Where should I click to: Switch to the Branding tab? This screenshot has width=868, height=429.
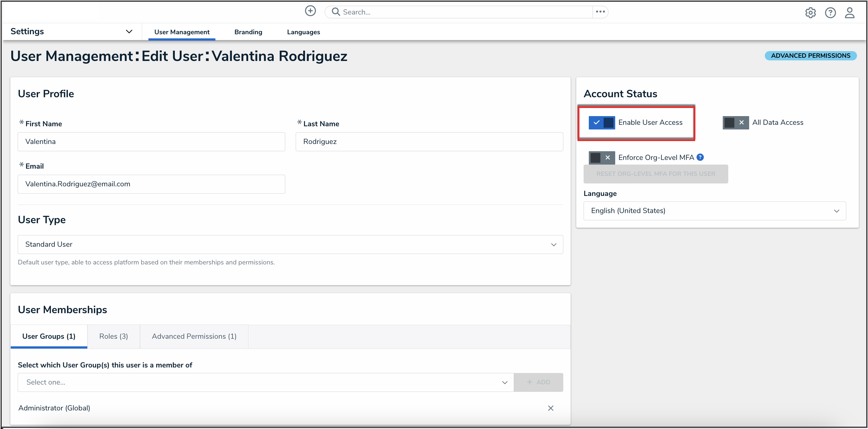point(248,32)
